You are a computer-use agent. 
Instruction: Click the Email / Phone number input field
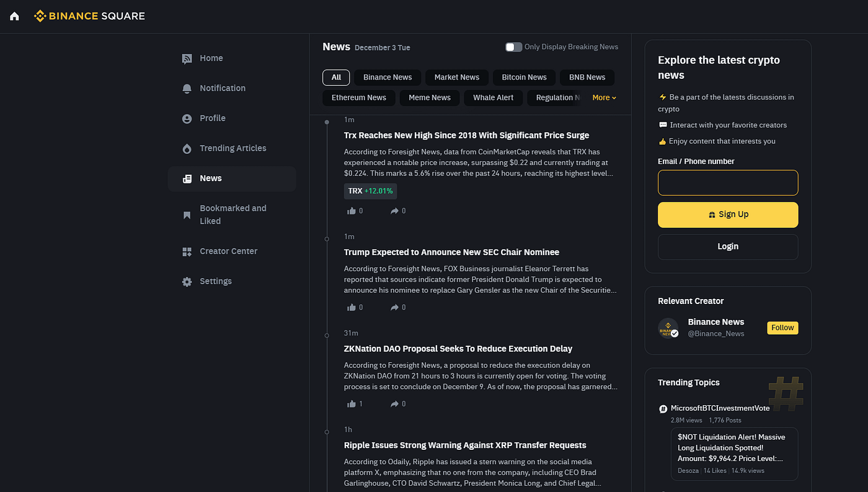[728, 183]
